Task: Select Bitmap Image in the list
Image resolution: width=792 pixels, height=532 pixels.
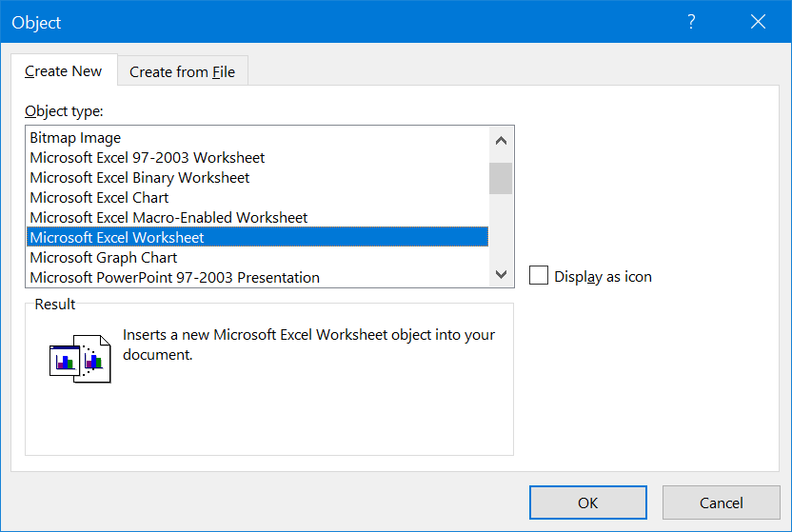Action: [x=75, y=138]
